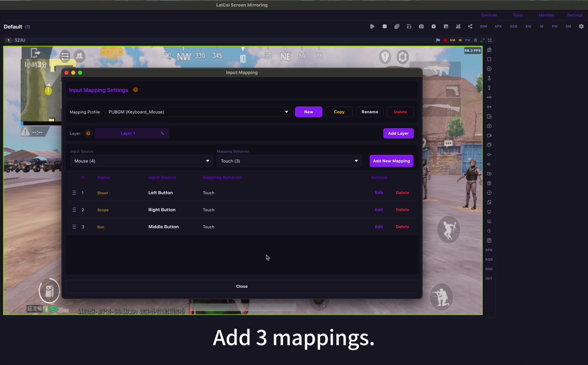Click the Add New Mapping button
The height and width of the screenshot is (365, 588).
click(x=392, y=161)
